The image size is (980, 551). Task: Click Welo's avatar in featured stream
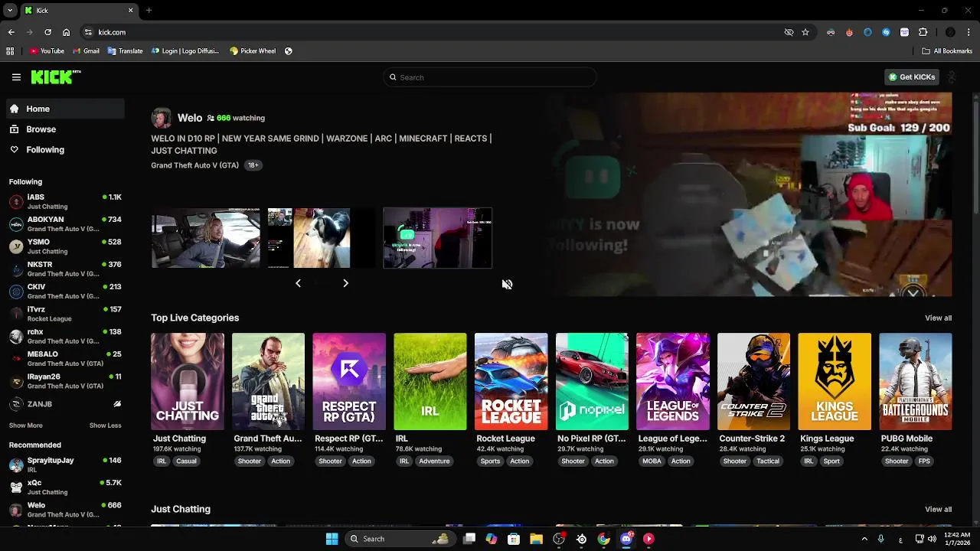(x=162, y=118)
